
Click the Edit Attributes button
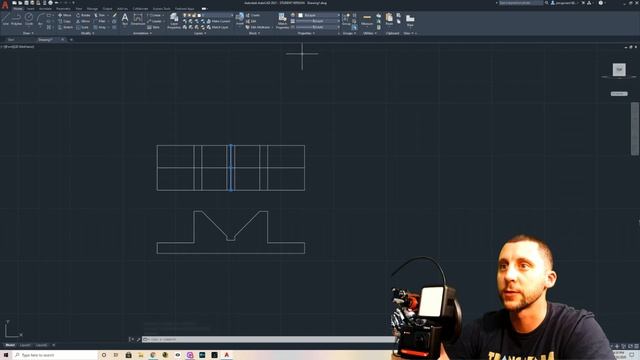coord(258,27)
